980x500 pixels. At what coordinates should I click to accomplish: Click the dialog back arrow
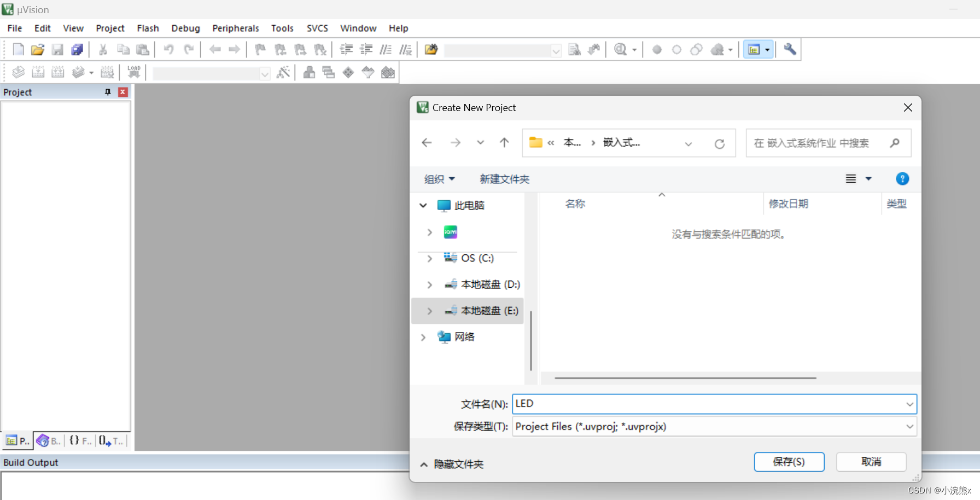click(x=427, y=142)
